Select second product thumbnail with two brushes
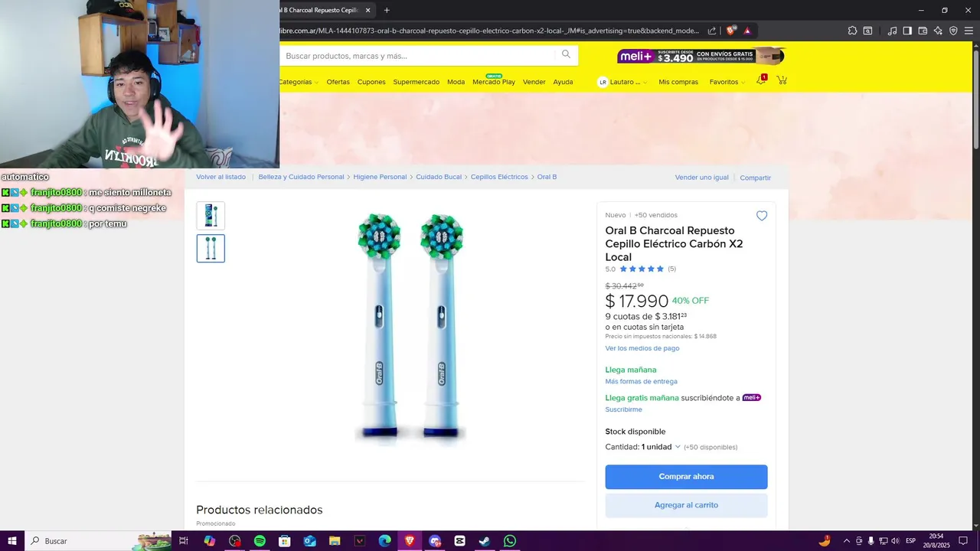 [211, 248]
